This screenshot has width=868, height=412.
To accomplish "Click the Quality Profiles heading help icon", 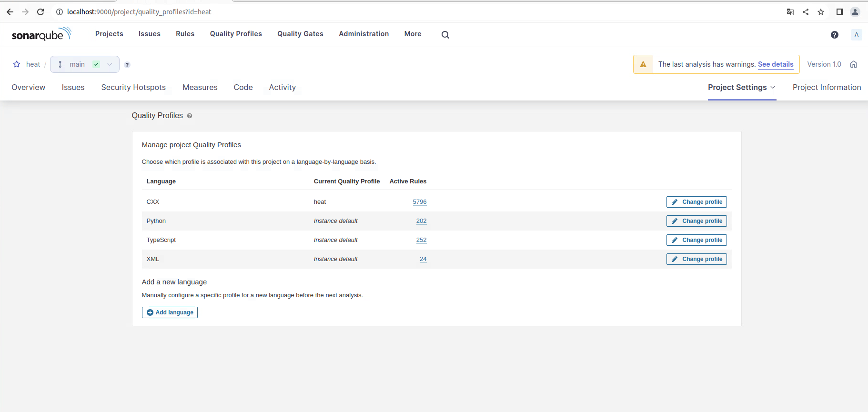I will pyautogui.click(x=190, y=116).
